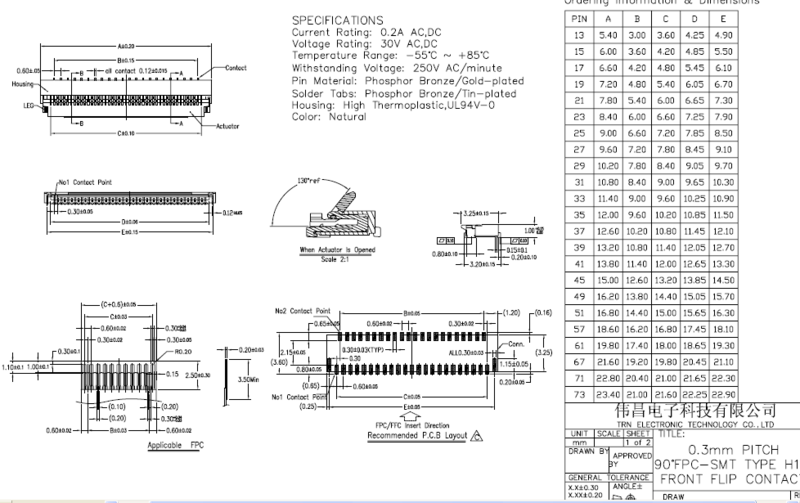Click D value 12.05 in PIN 39 row

point(694,247)
